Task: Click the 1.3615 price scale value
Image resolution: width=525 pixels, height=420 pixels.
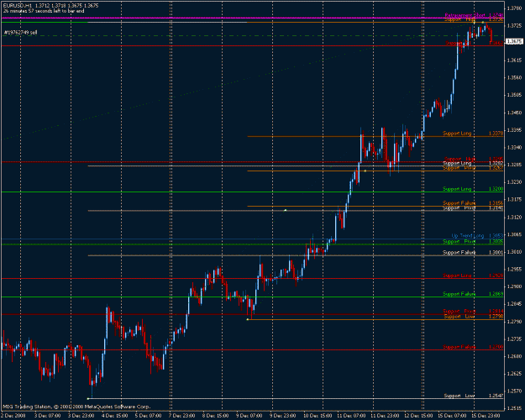Action: coord(514,60)
